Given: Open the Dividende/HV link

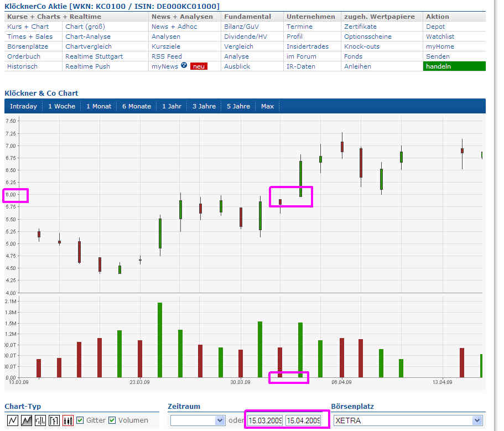Looking at the screenshot, I should (246, 37).
